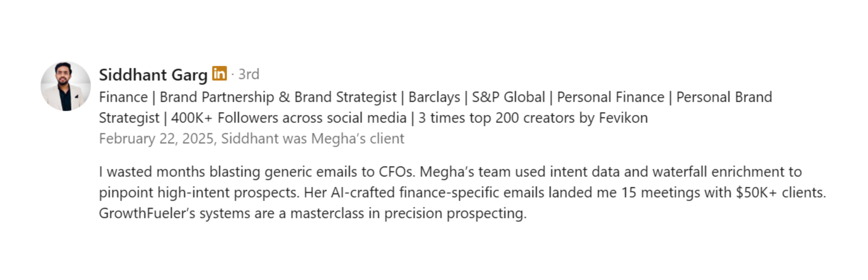
Task: Click the February 22, 2025 date
Action: coord(157,139)
